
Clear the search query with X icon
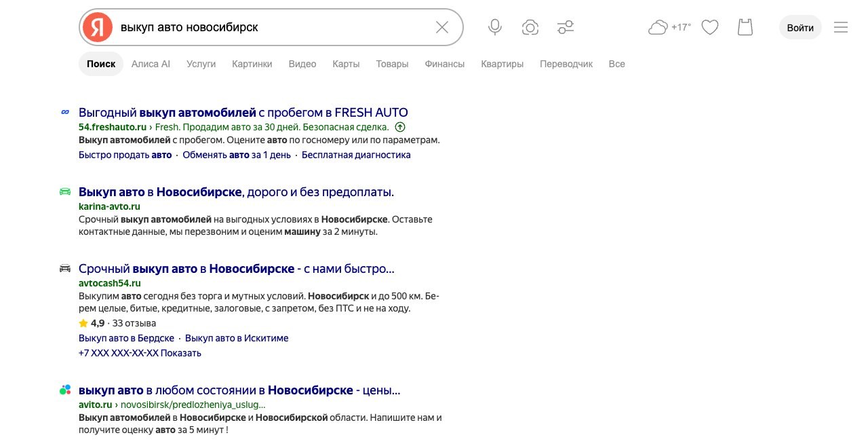click(442, 27)
